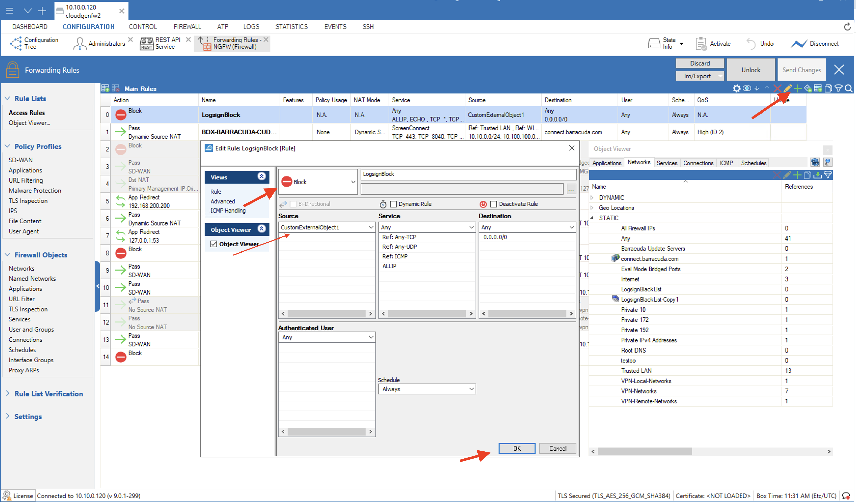Click the Source list horizontal scrollbar
Image resolution: width=856 pixels, height=504 pixels.
click(327, 314)
